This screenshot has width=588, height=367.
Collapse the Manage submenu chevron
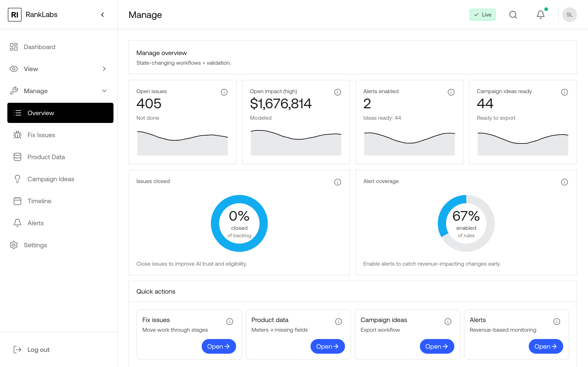tap(104, 91)
